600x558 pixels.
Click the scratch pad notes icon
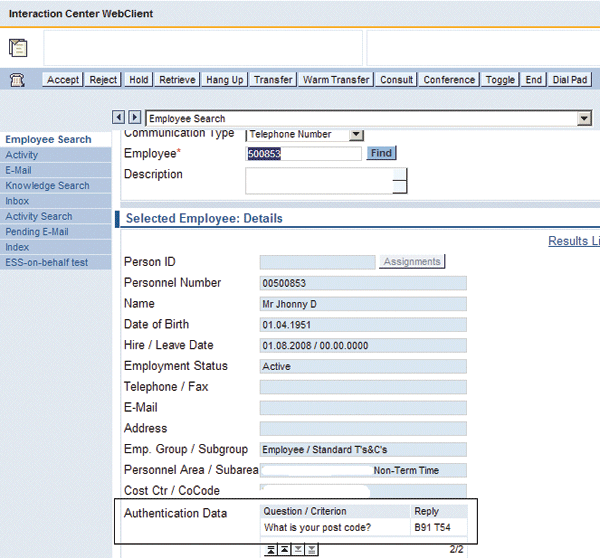(18, 48)
